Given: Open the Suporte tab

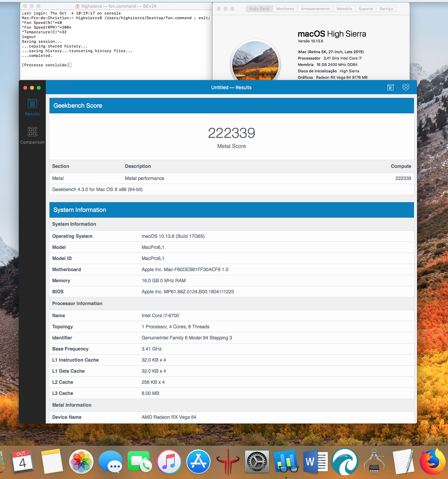Looking at the screenshot, I should pos(366,9).
